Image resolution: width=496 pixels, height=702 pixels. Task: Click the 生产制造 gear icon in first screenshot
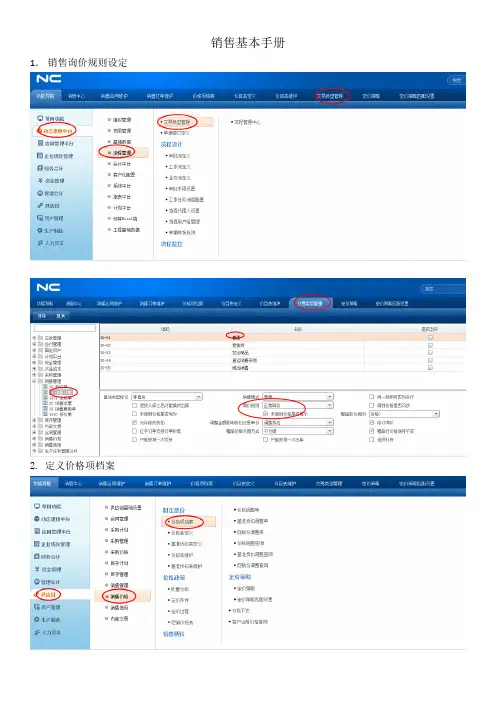click(40, 231)
